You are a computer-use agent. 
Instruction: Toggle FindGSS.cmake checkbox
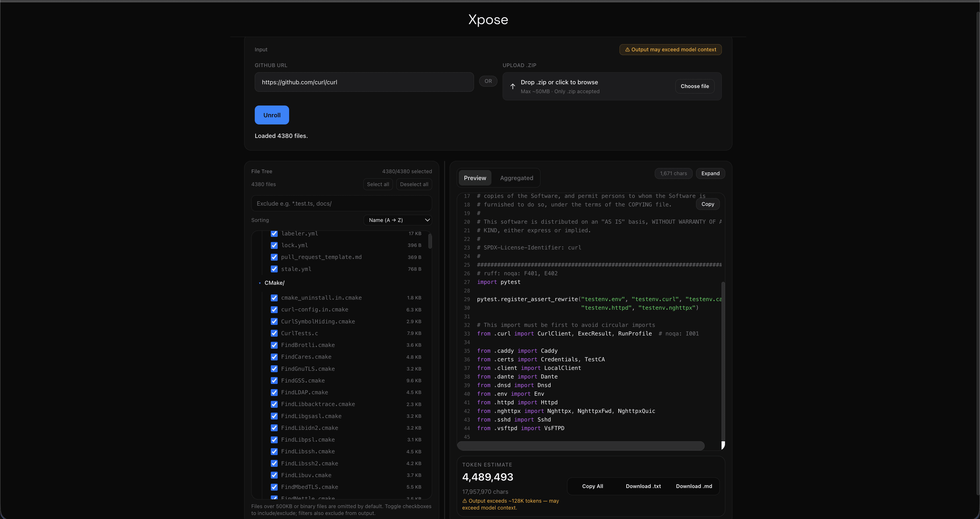pos(274,381)
